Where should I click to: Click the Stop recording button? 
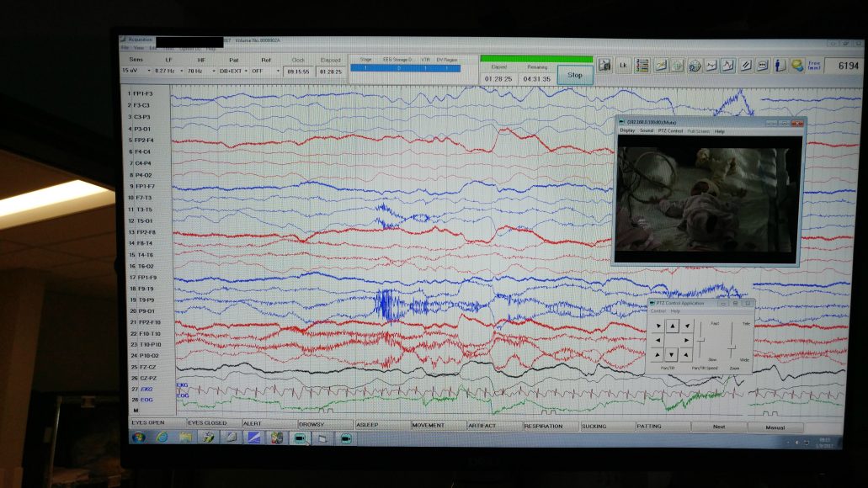pos(574,75)
